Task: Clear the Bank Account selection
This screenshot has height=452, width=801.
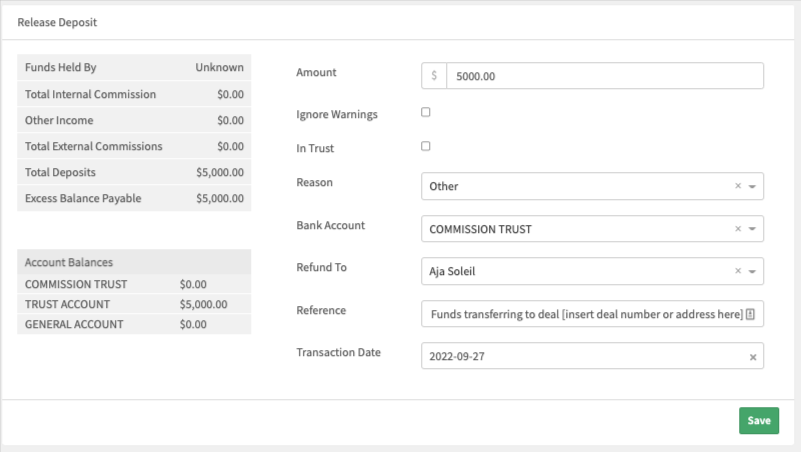Action: click(738, 229)
